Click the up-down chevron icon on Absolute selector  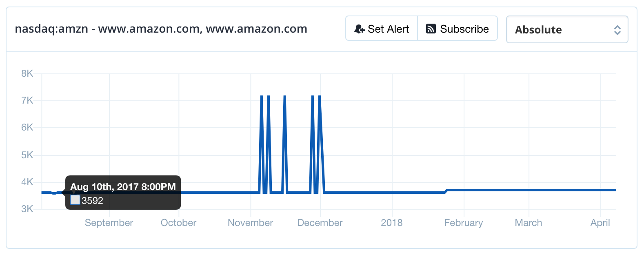click(618, 29)
